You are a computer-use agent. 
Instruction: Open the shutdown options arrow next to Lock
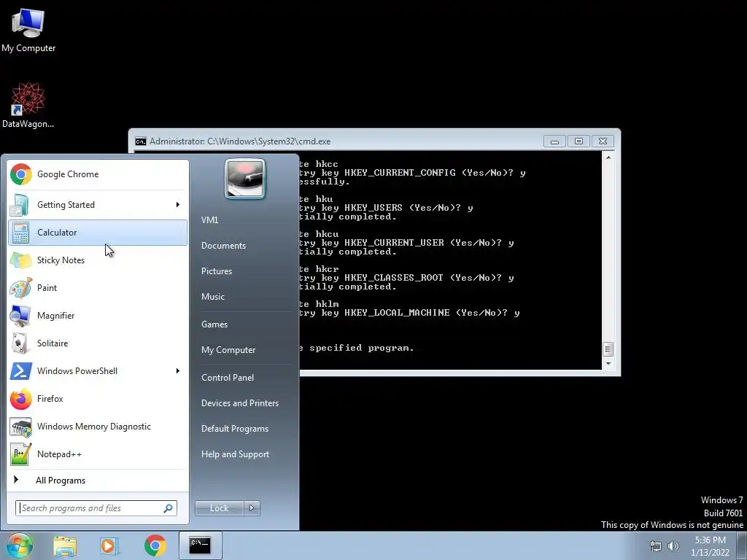[252, 508]
